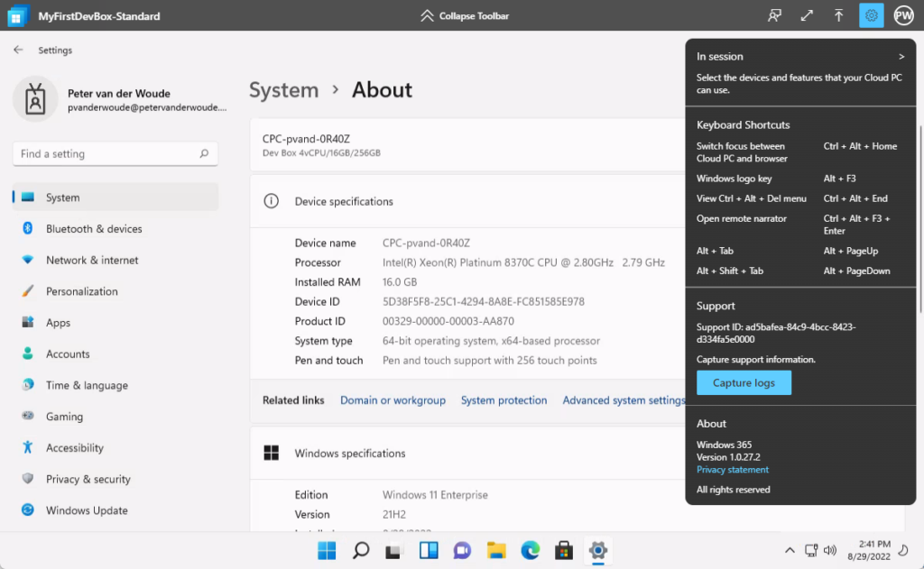Viewport: 924px width, 569px height.
Task: Click the upload arrow icon in the toolbar
Action: tap(838, 15)
